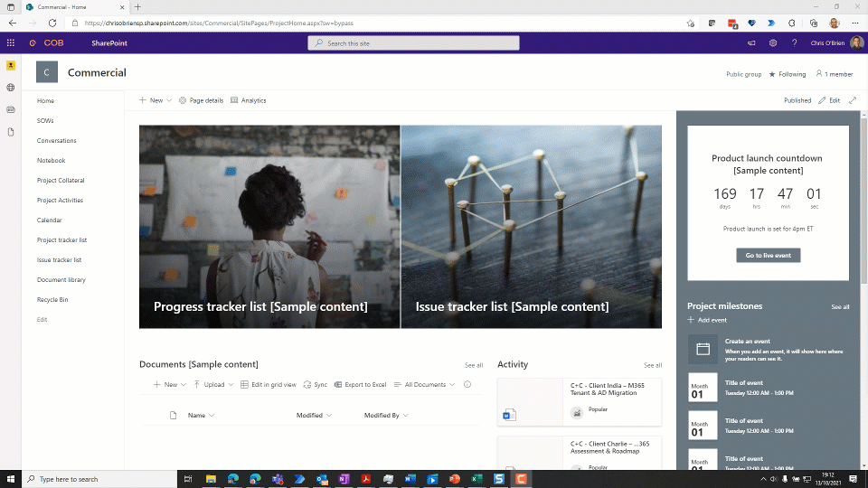Open Modified By column dropdown

(x=386, y=415)
